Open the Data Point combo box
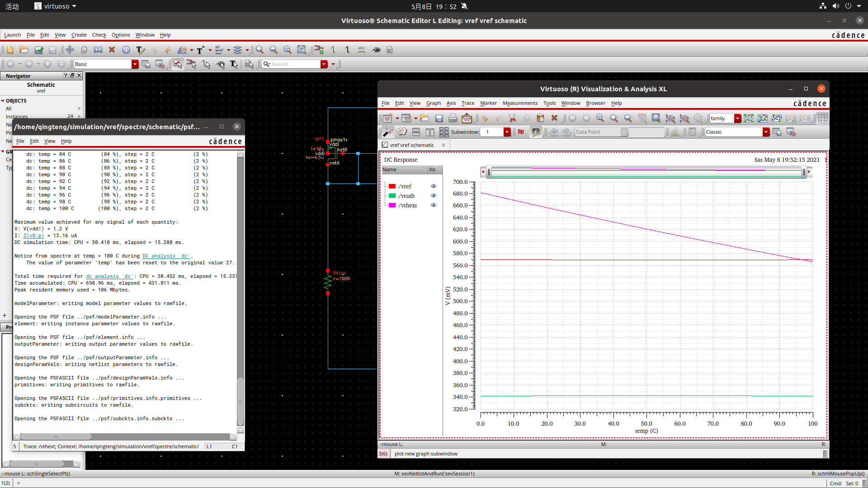 pyautogui.click(x=601, y=132)
